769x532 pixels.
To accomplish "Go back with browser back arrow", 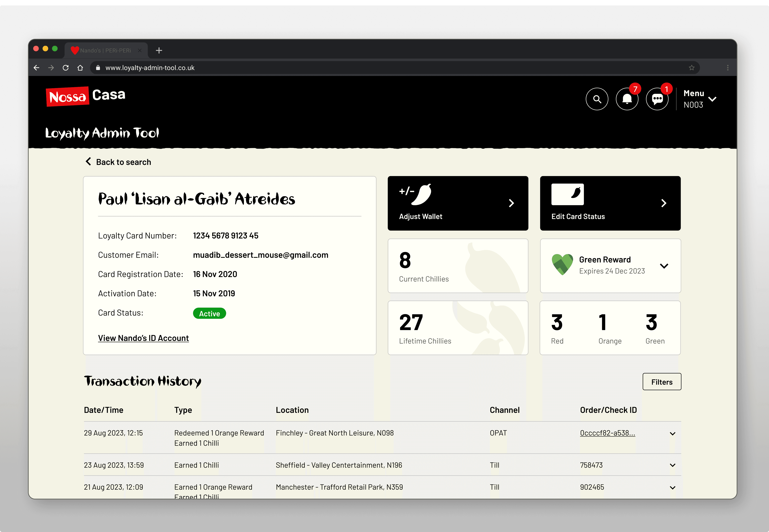I will point(37,68).
